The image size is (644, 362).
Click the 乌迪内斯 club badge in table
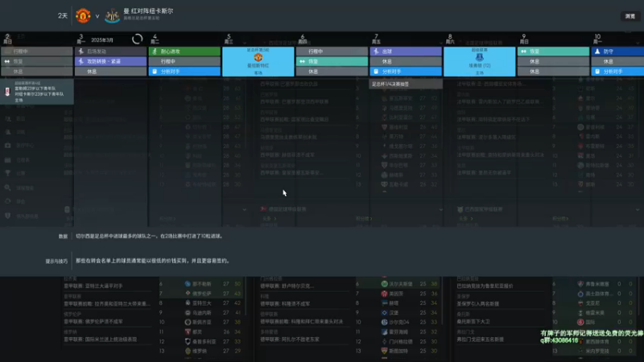[188, 312]
